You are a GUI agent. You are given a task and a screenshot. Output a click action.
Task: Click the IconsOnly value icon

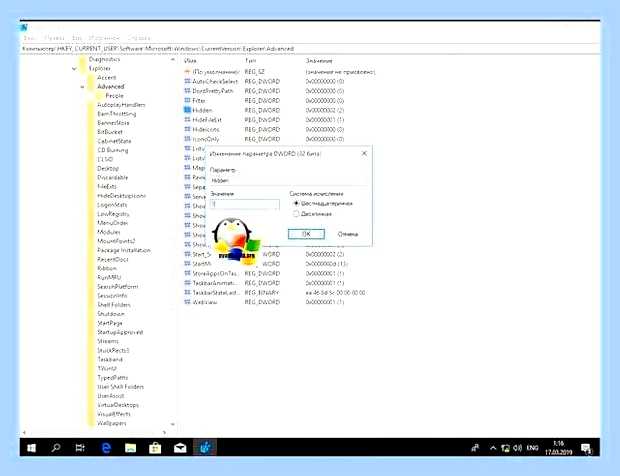pyautogui.click(x=187, y=139)
